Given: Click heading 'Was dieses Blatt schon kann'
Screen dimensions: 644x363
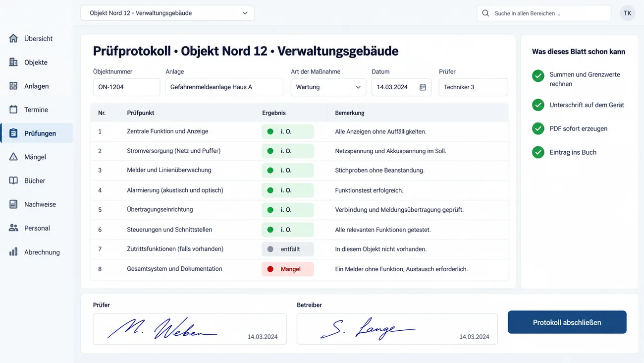Looking at the screenshot, I should 579,52.
